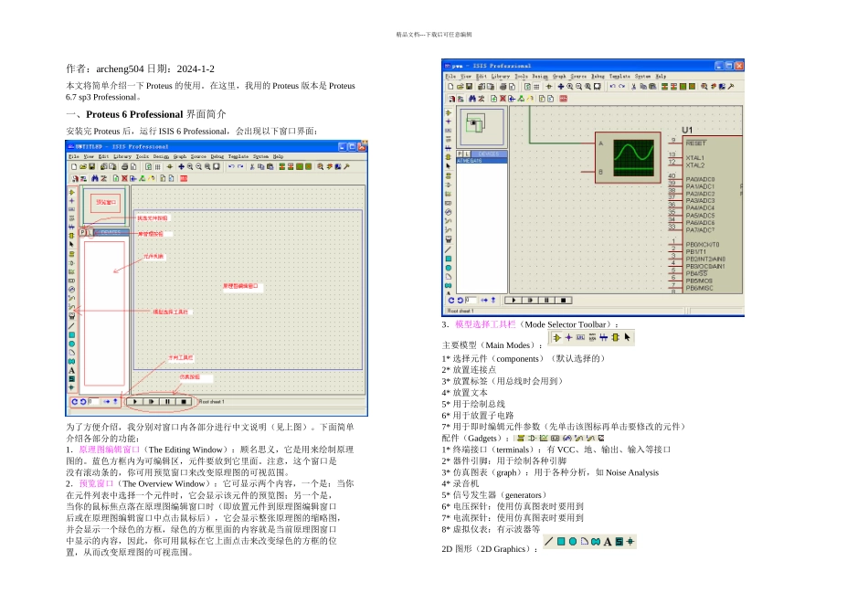Click vertical mirror arrow in UNTITLED window
The image size is (868, 614).
point(115,401)
